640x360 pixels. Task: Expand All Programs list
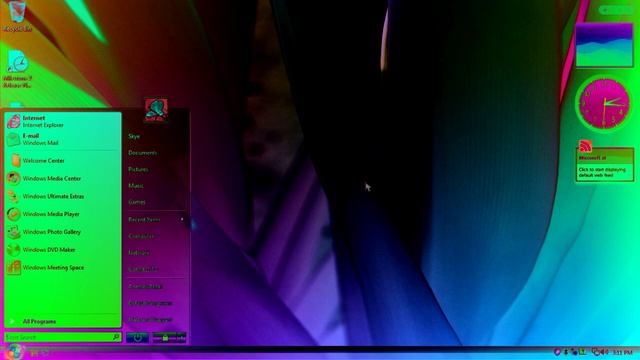pos(62,322)
